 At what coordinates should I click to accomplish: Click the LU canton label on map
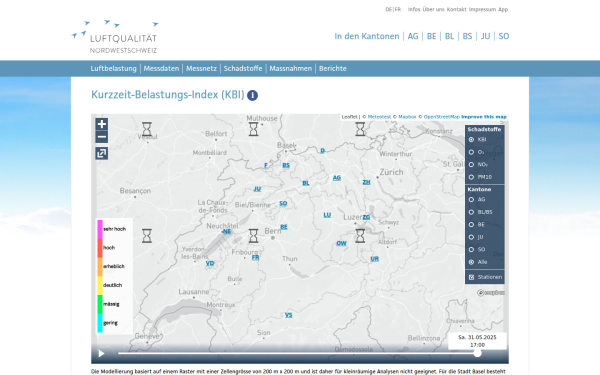click(327, 215)
